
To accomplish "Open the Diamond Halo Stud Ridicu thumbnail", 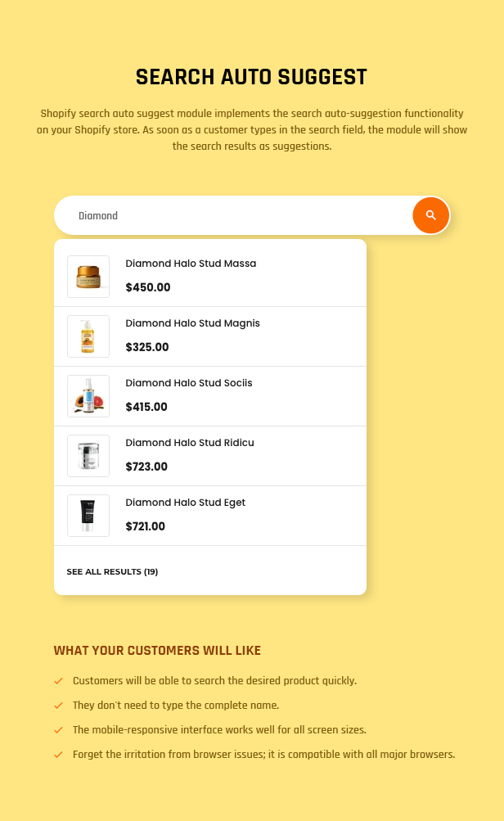I will (88, 456).
